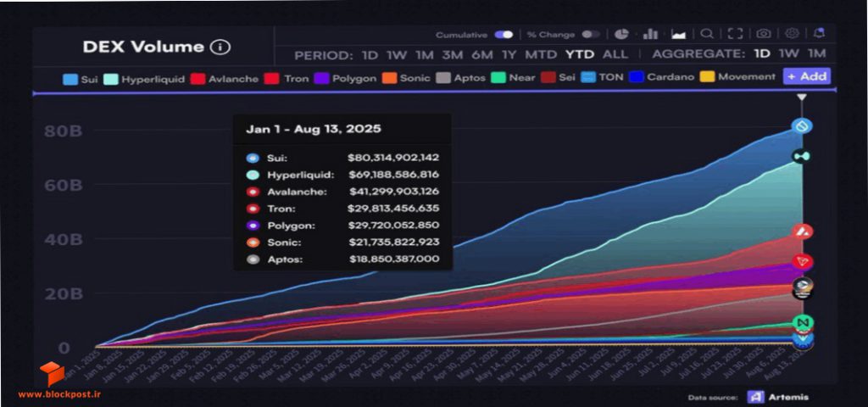Screen dimensions: 868x407
Task: Toggle TON series in the legend
Action: point(603,77)
